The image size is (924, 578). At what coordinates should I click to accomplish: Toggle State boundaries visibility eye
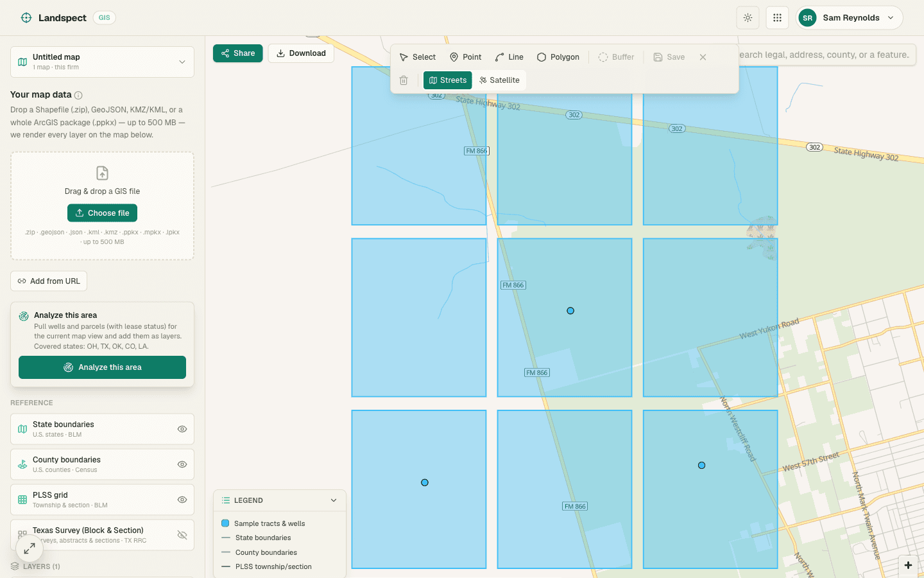pos(182,429)
